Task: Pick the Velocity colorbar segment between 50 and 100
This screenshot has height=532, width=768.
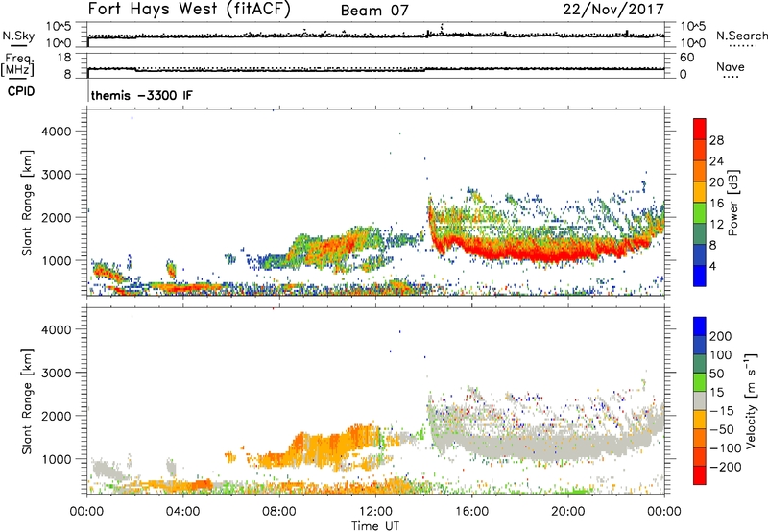Action: click(700, 364)
